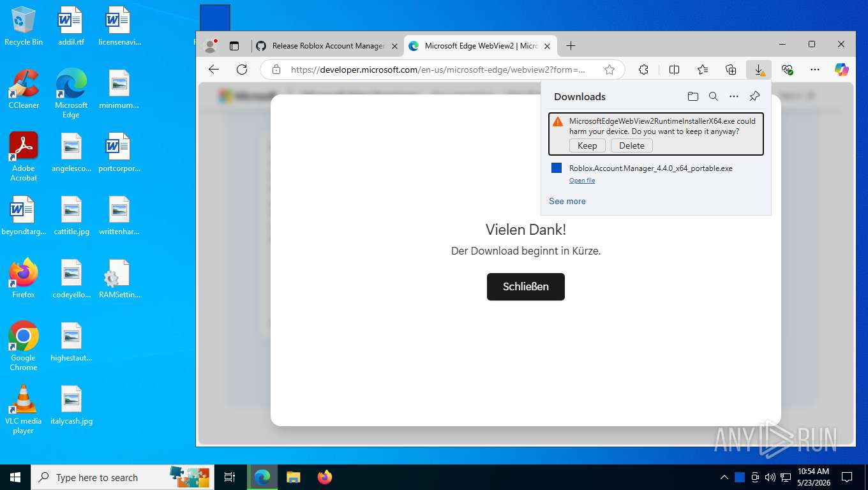Open more options in Downloads panel
Viewport: 868px width, 490px height.
pyautogui.click(x=734, y=96)
